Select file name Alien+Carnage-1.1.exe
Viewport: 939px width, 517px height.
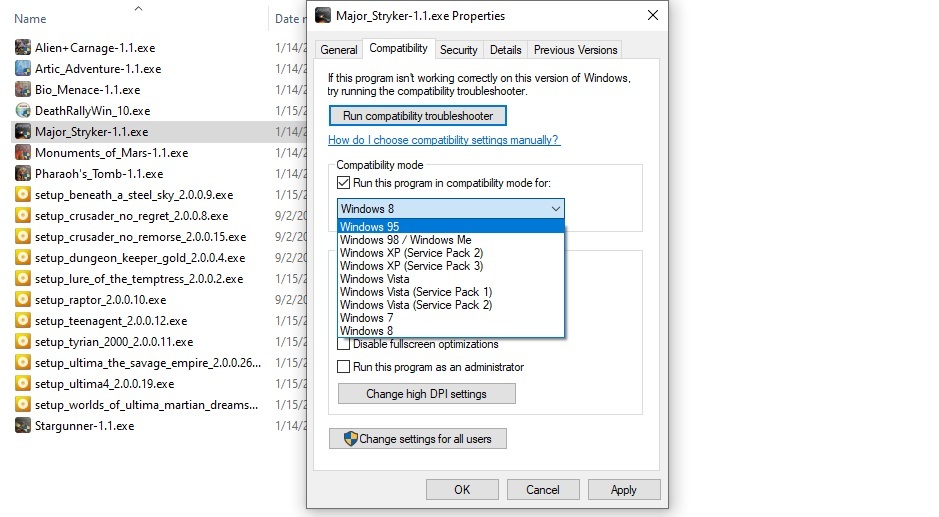[x=95, y=47]
